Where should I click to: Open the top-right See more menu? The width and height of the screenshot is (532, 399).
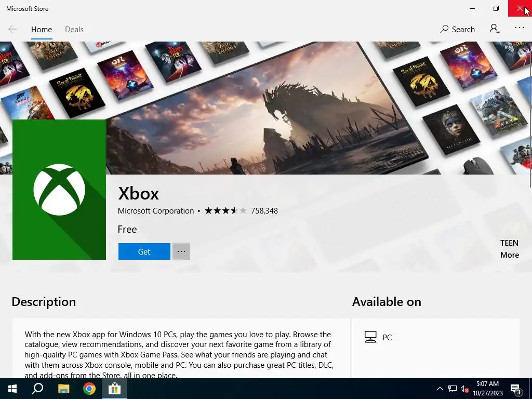point(520,28)
